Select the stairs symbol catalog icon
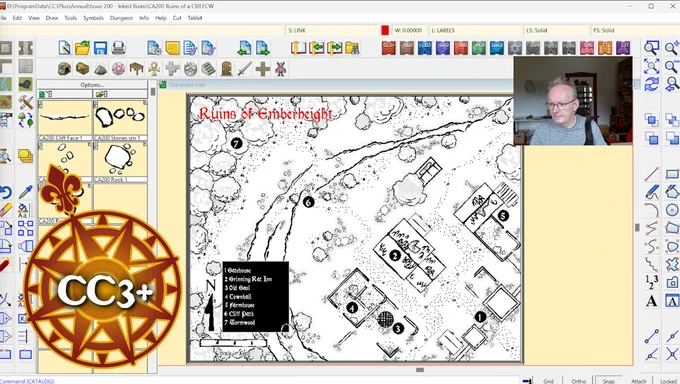This screenshot has width=680, height=384. [208, 69]
